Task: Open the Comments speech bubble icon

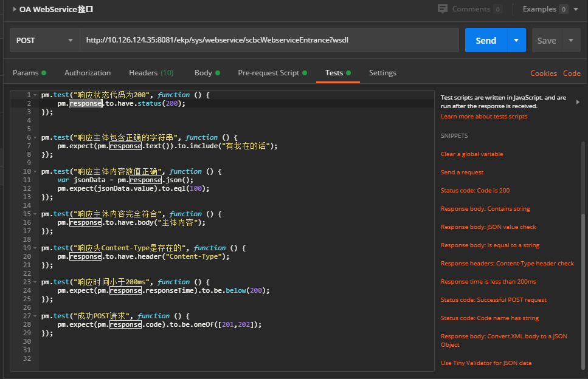Action: 443,9
